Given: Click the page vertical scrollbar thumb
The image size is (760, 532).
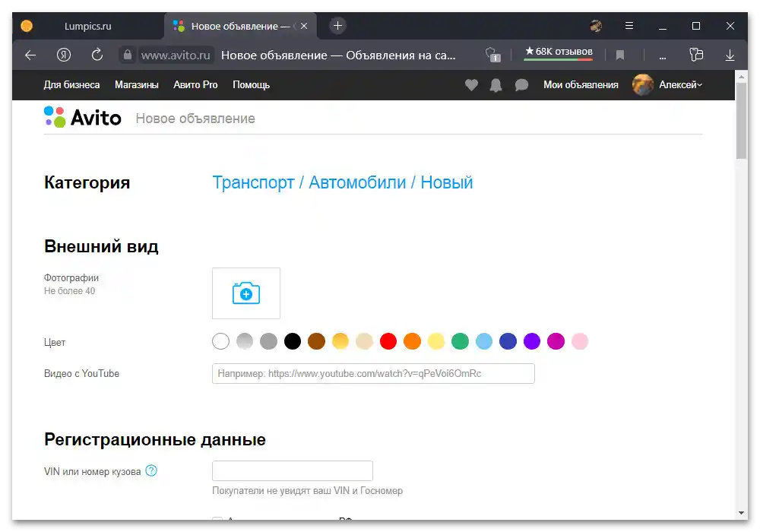Looking at the screenshot, I should click(x=741, y=121).
